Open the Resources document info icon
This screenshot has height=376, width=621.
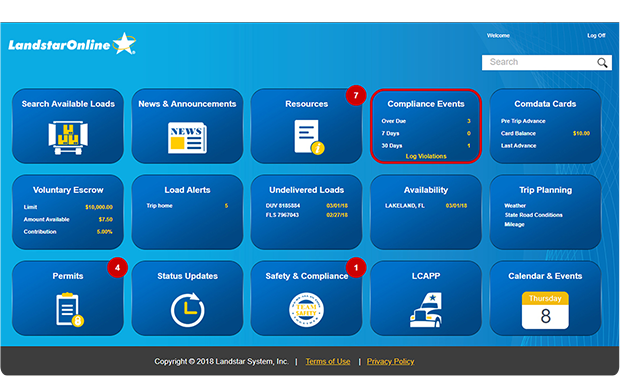[x=309, y=137]
